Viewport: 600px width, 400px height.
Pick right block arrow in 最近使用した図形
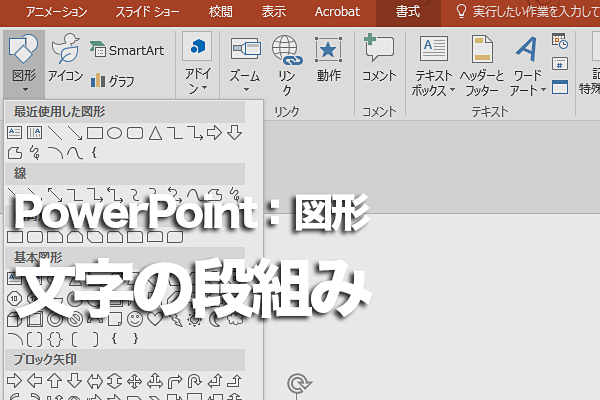214,133
